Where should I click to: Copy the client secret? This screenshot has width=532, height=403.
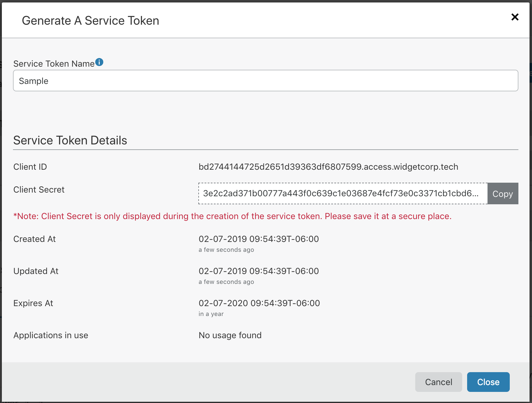tap(503, 193)
